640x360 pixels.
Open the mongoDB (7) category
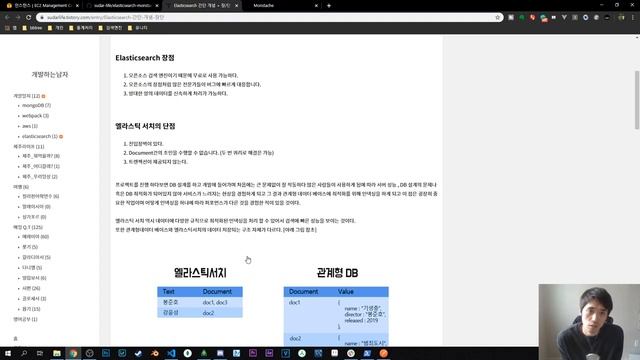36,105
